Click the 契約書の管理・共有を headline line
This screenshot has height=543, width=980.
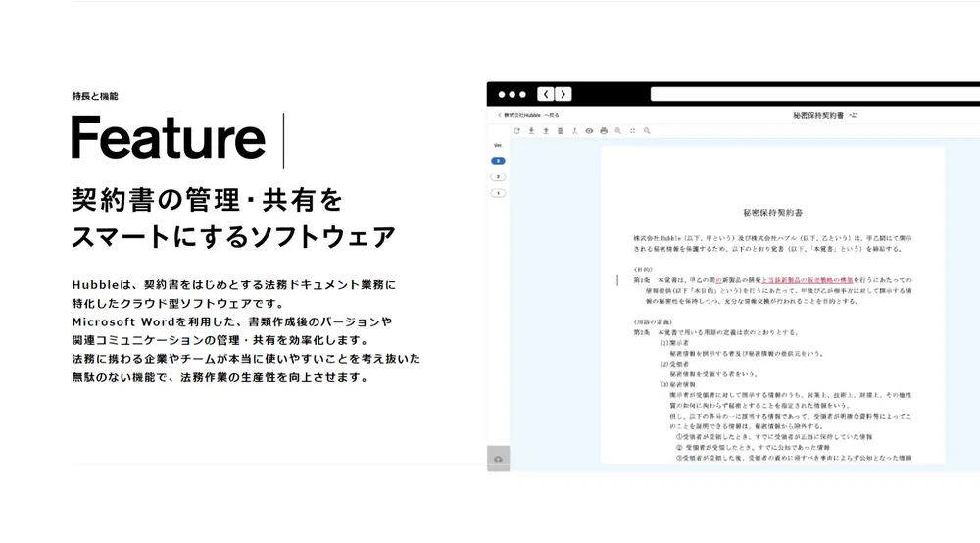[208, 201]
